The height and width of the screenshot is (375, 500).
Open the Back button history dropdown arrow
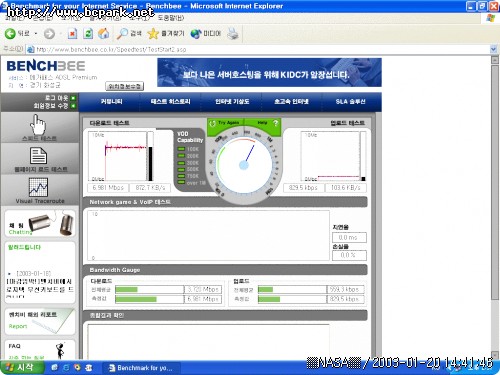[36, 34]
